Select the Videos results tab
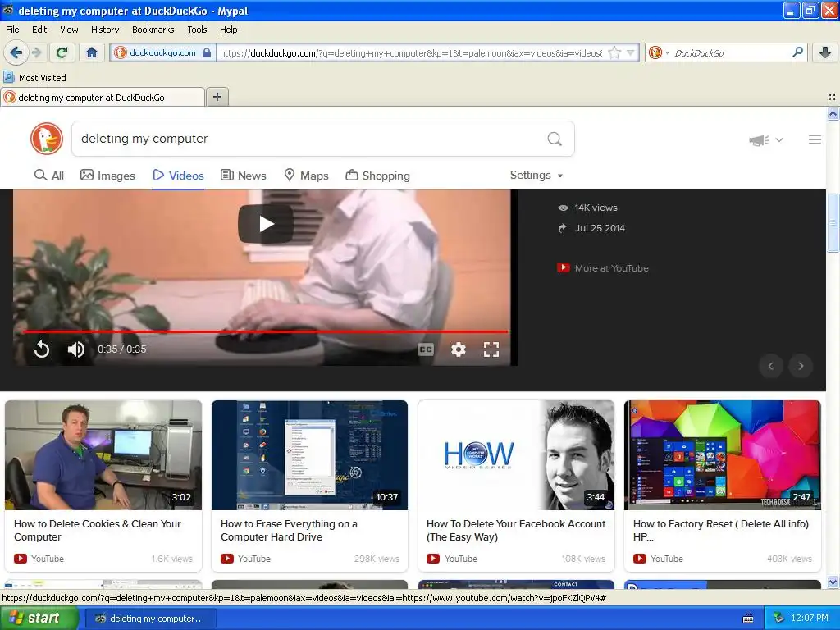Image resolution: width=840 pixels, height=630 pixels. [178, 176]
